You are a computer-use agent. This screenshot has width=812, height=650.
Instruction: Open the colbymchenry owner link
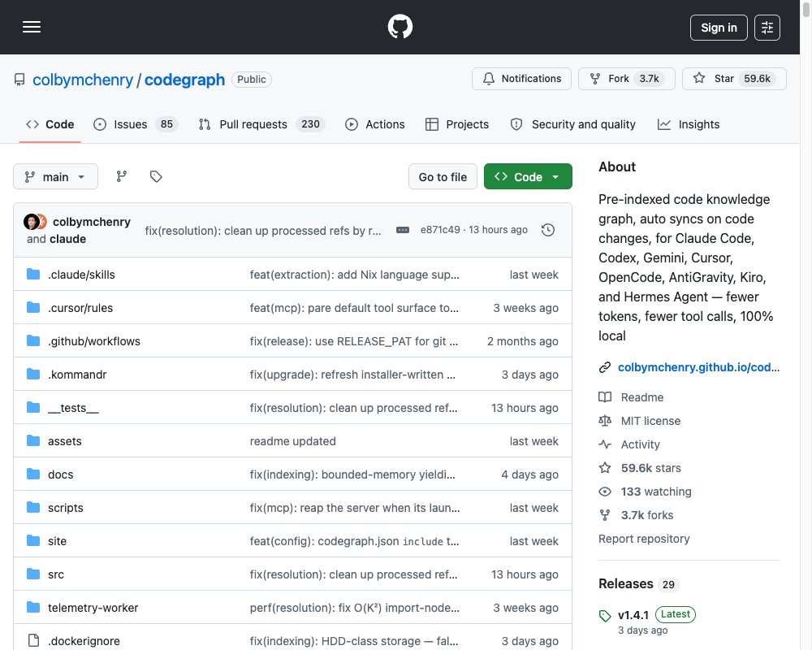tap(83, 80)
